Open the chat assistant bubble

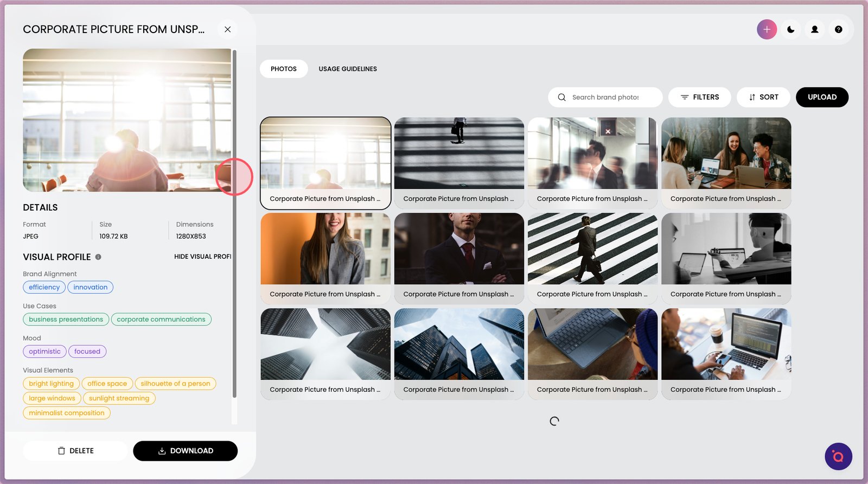click(838, 456)
